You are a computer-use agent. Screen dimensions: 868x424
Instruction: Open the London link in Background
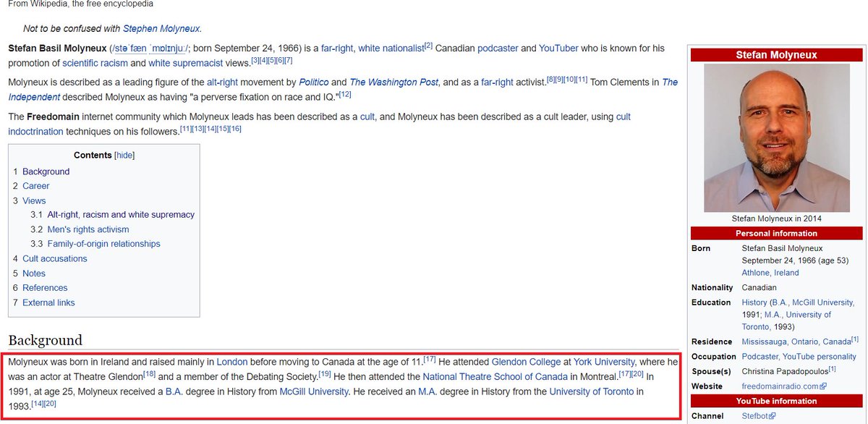coord(231,362)
